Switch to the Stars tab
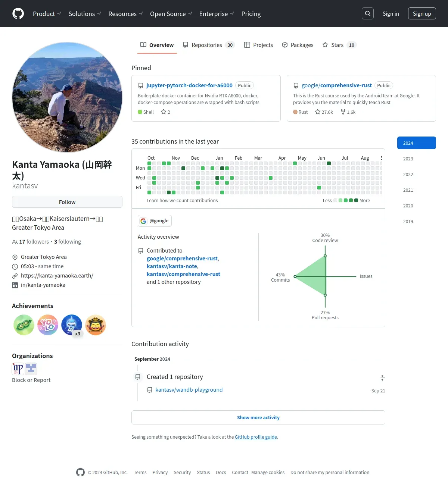This screenshot has height=492, width=448. (339, 45)
